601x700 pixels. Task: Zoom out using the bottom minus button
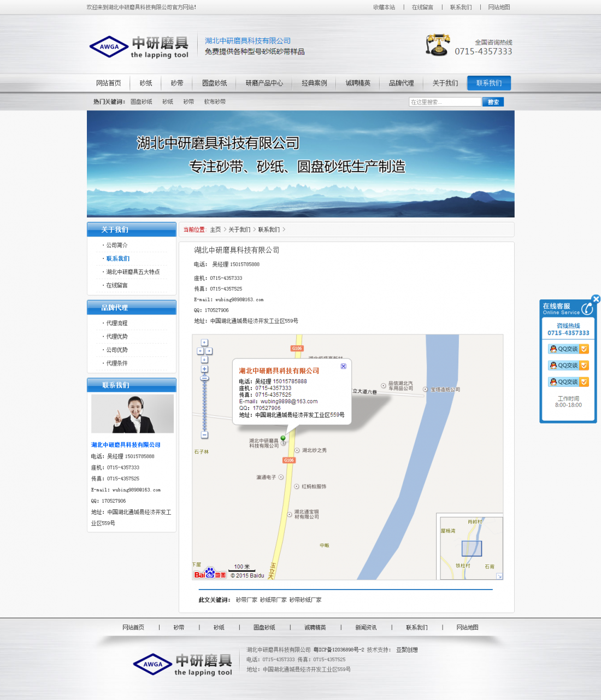204,435
